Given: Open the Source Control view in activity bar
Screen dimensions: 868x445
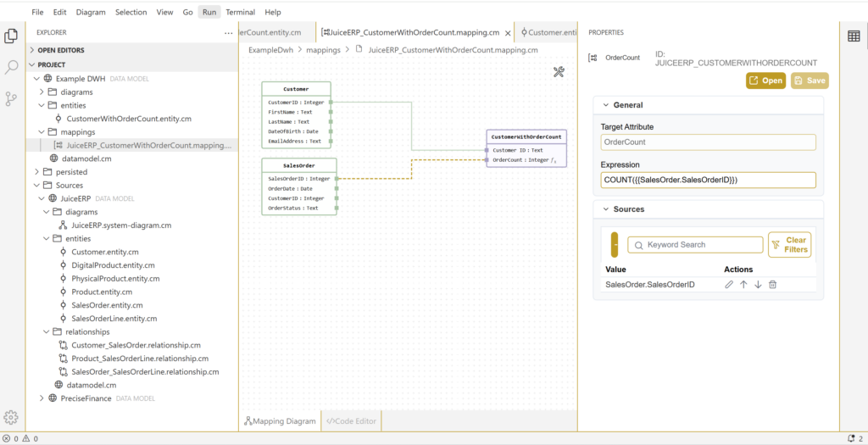Looking at the screenshot, I should pyautogui.click(x=11, y=98).
